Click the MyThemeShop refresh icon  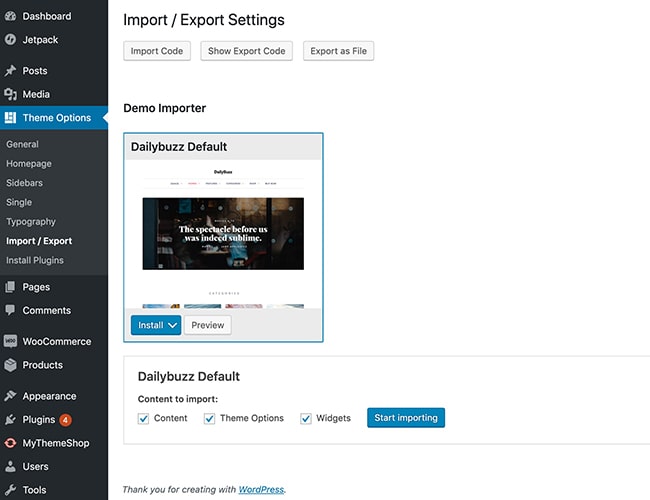10,443
